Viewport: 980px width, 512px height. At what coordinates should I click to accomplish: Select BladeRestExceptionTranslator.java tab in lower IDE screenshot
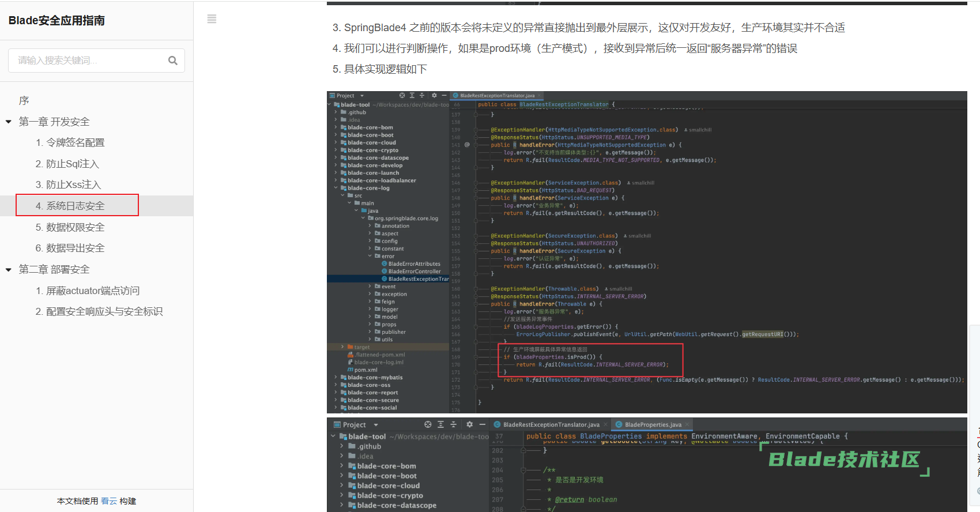(551, 425)
